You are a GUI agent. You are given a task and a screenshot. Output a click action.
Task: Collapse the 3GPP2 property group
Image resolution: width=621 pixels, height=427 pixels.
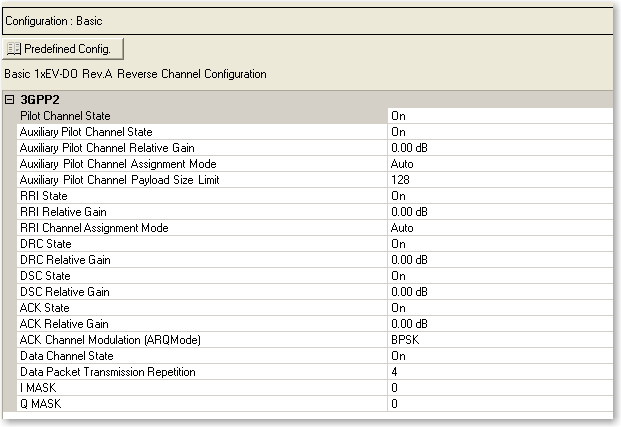[x=10, y=100]
